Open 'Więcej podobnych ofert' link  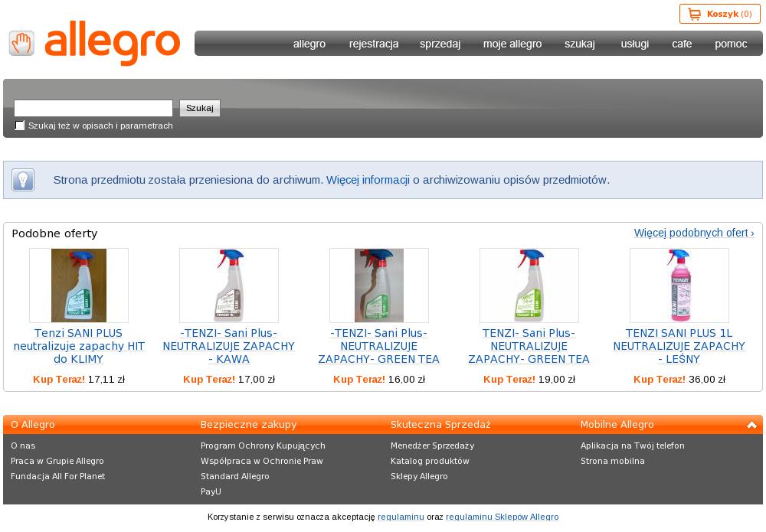(x=694, y=233)
